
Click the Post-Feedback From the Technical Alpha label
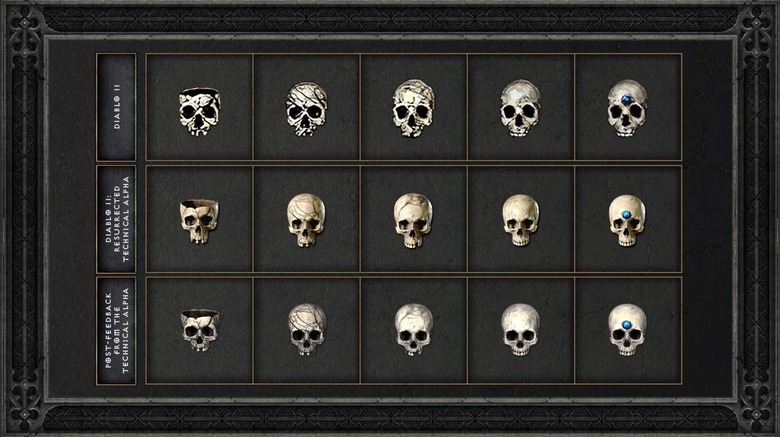point(116,330)
